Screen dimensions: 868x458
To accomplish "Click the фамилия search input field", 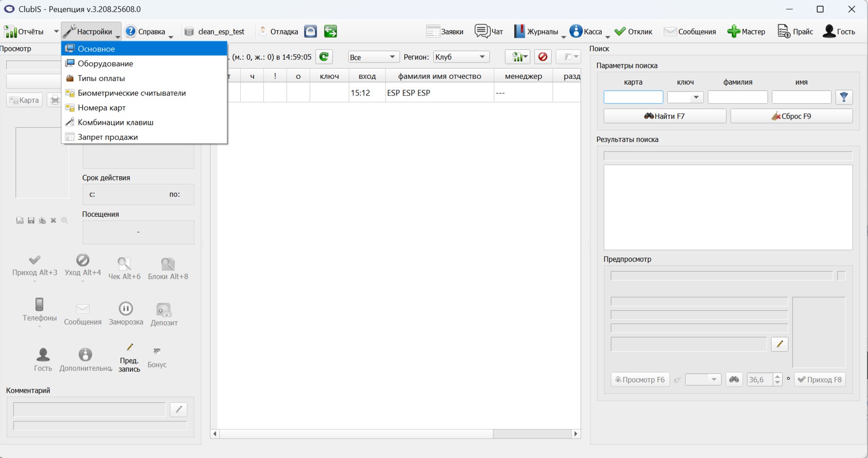I will [x=738, y=97].
